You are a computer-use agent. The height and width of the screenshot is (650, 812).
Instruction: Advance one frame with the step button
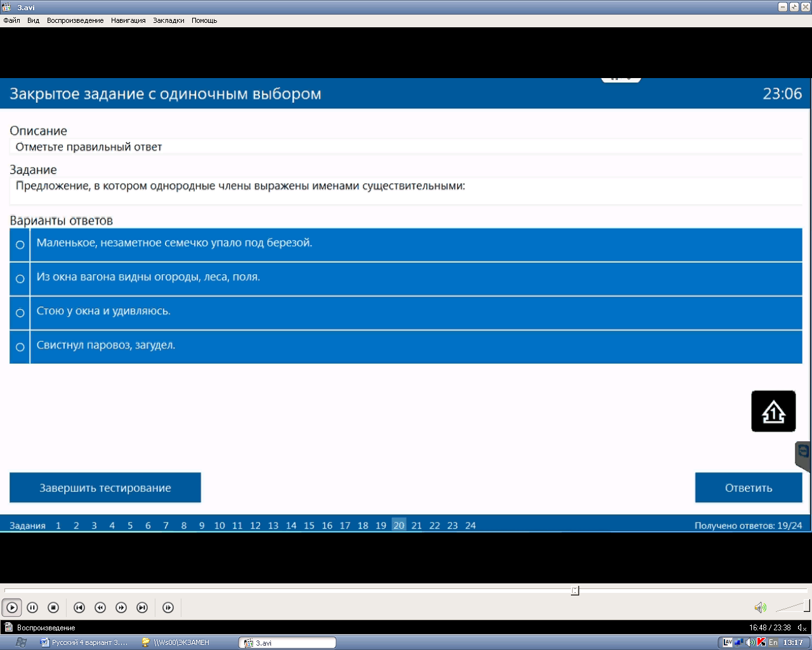[x=168, y=607]
